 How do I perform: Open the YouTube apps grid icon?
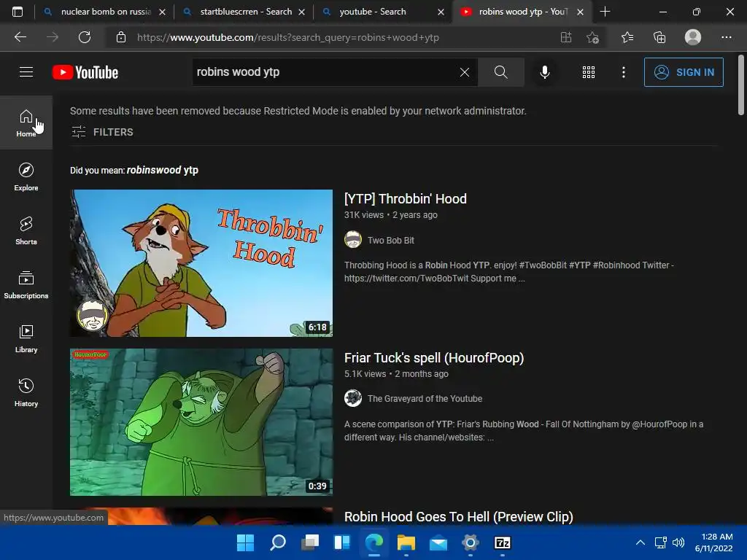tap(589, 72)
